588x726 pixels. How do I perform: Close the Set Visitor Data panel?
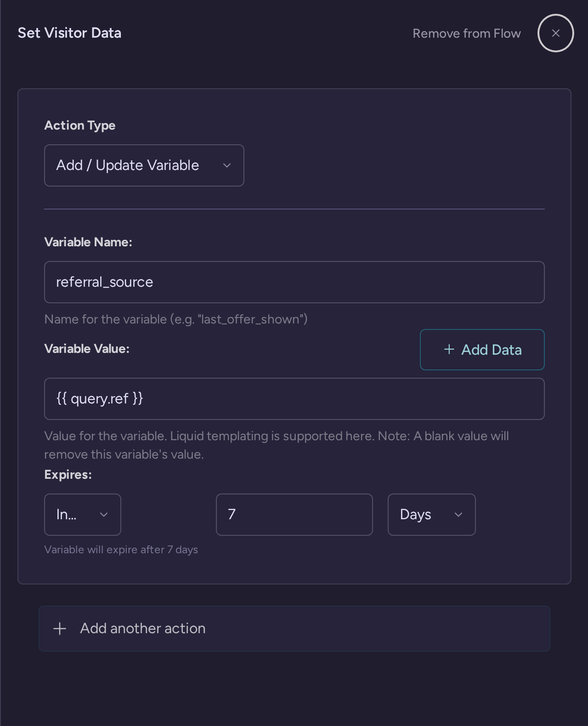click(x=555, y=33)
